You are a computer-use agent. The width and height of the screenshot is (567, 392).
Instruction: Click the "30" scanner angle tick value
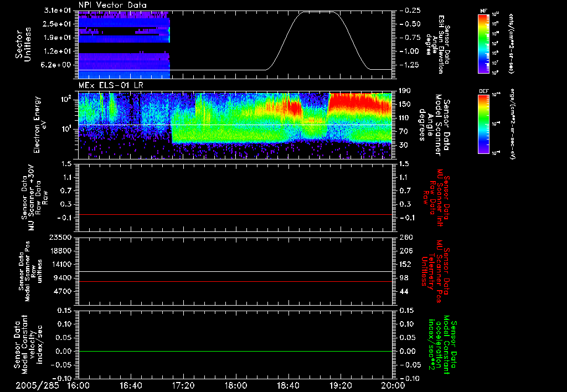pos(403,146)
